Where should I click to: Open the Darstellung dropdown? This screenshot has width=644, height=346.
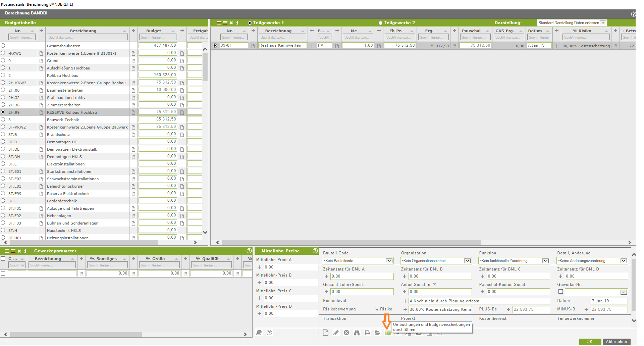pyautogui.click(x=603, y=23)
